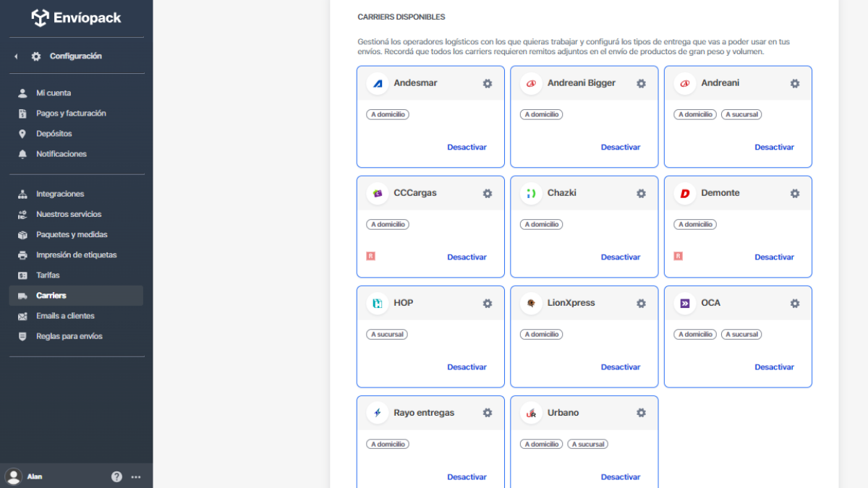Click the Andreani Bigger logo
This screenshot has height=488, width=868.
tap(531, 83)
